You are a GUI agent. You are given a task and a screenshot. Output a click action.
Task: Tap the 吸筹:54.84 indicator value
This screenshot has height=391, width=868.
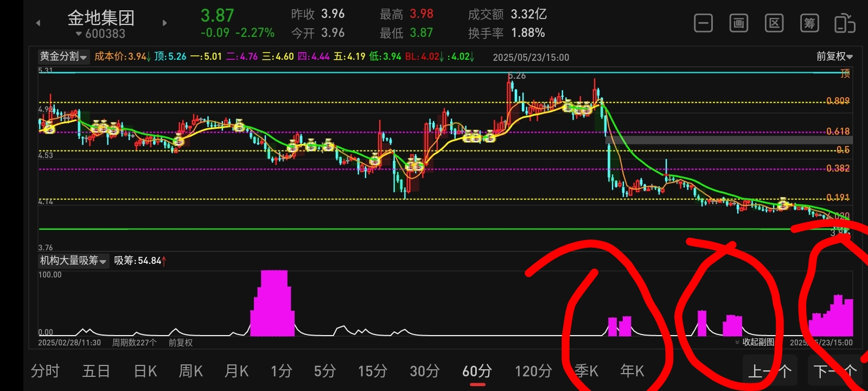(x=140, y=261)
